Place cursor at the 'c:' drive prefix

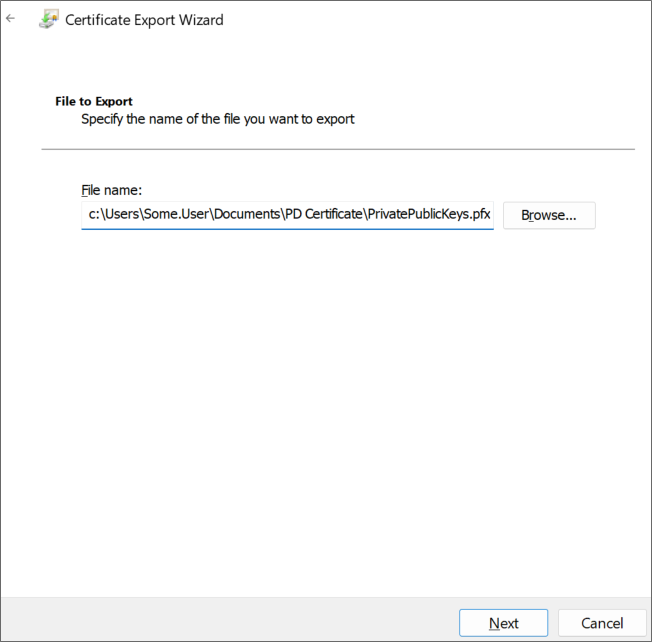pos(93,215)
